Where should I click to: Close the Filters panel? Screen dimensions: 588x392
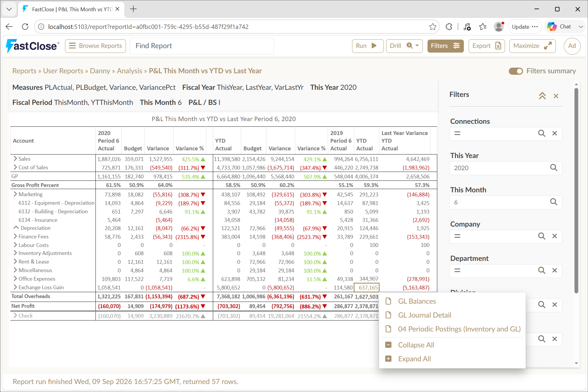tap(556, 96)
